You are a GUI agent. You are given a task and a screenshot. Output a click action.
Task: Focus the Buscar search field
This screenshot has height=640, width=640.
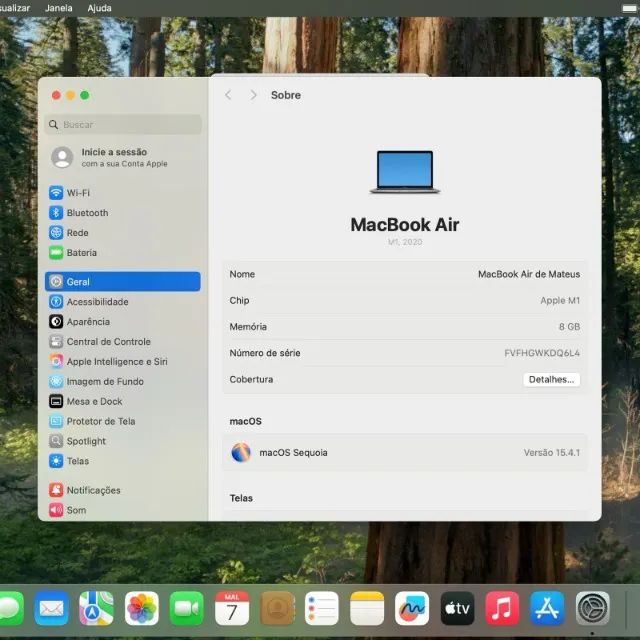[123, 124]
